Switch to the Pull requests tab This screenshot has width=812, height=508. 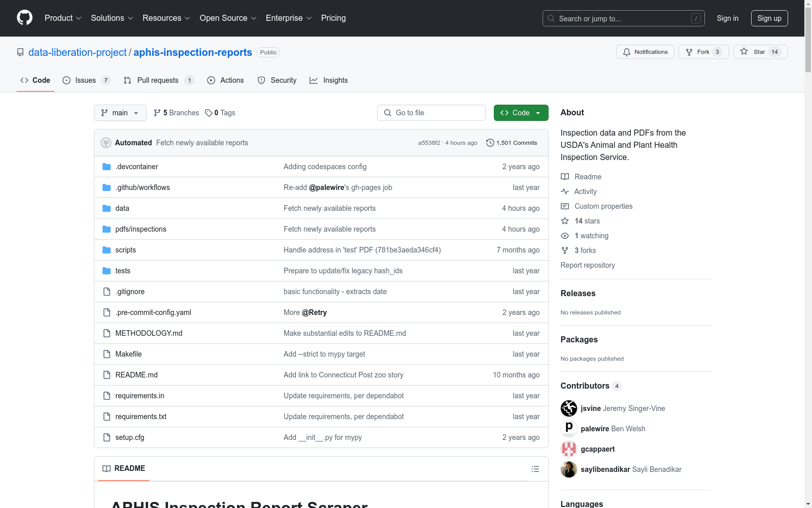(x=159, y=80)
